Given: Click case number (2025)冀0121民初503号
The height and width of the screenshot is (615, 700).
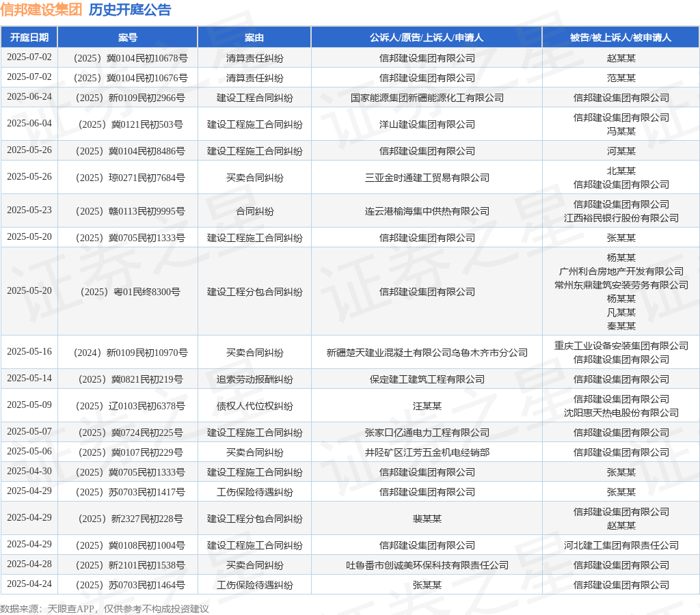Looking at the screenshot, I should tap(131, 124).
